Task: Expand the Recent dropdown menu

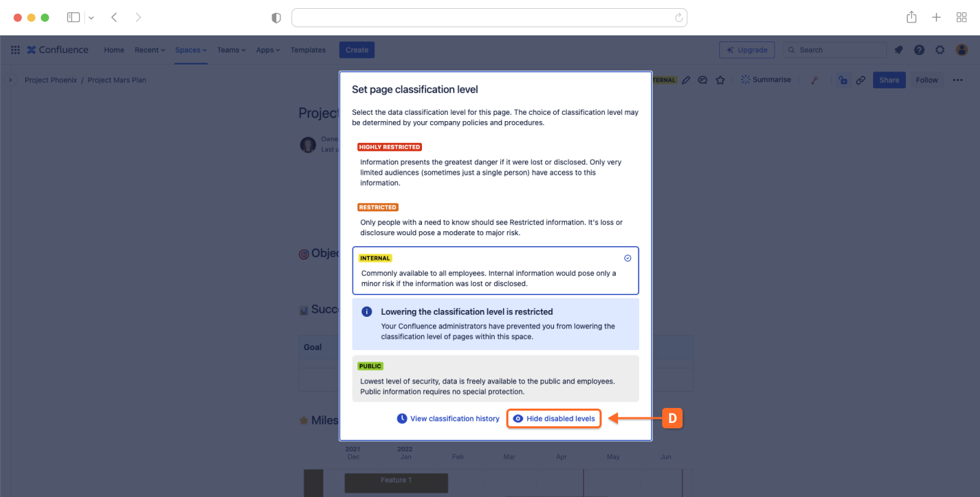Action: tap(150, 50)
